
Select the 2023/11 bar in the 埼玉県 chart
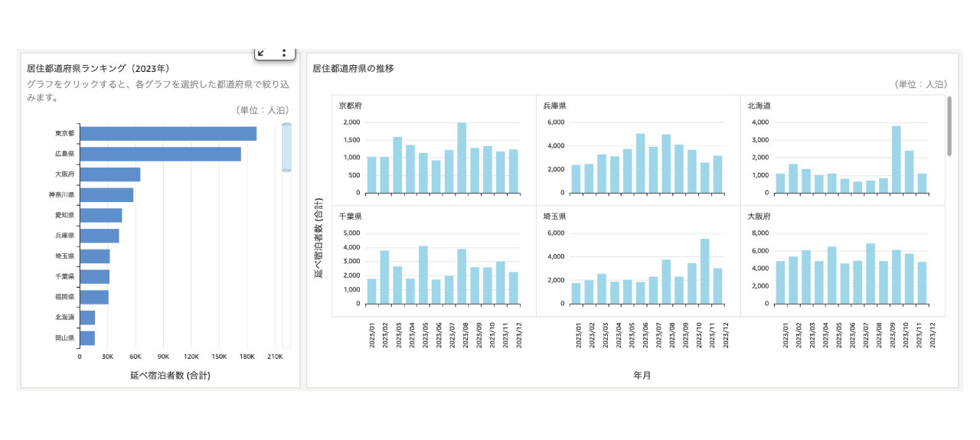pos(705,271)
